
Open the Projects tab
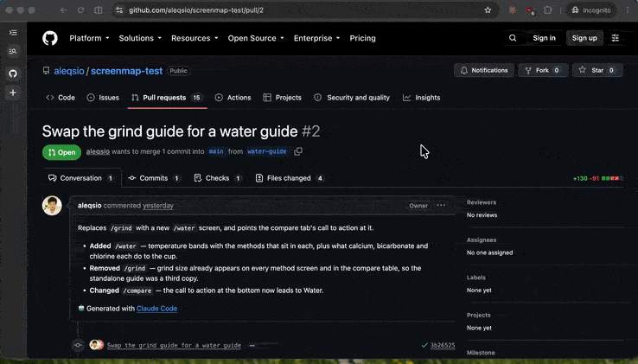(283, 98)
